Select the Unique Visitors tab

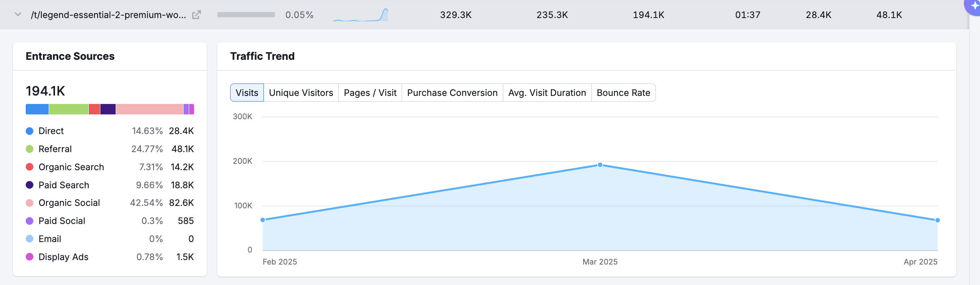tap(301, 93)
